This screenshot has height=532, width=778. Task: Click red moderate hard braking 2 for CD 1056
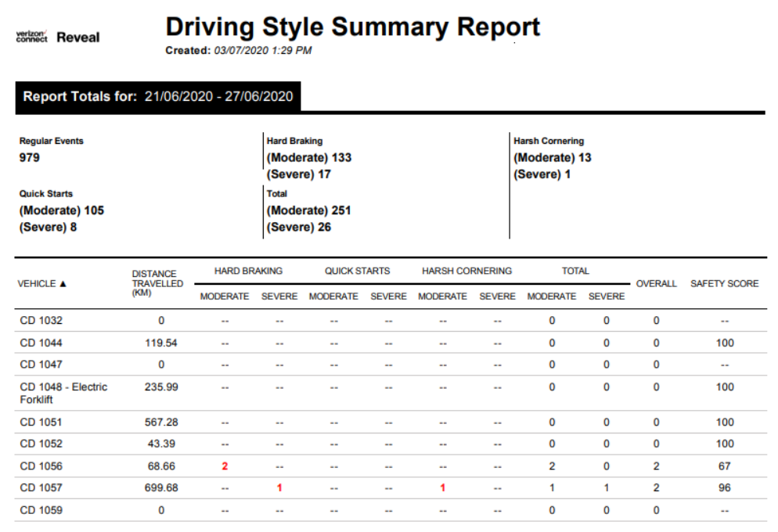point(225,466)
